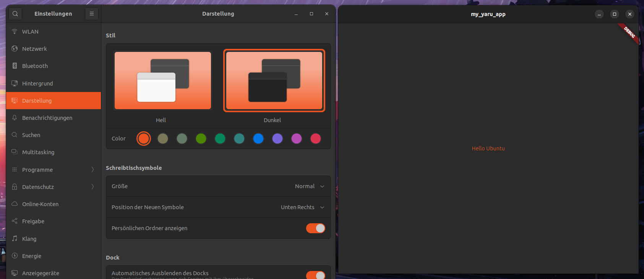Select the Hell light style option
The image size is (644, 279).
162,81
